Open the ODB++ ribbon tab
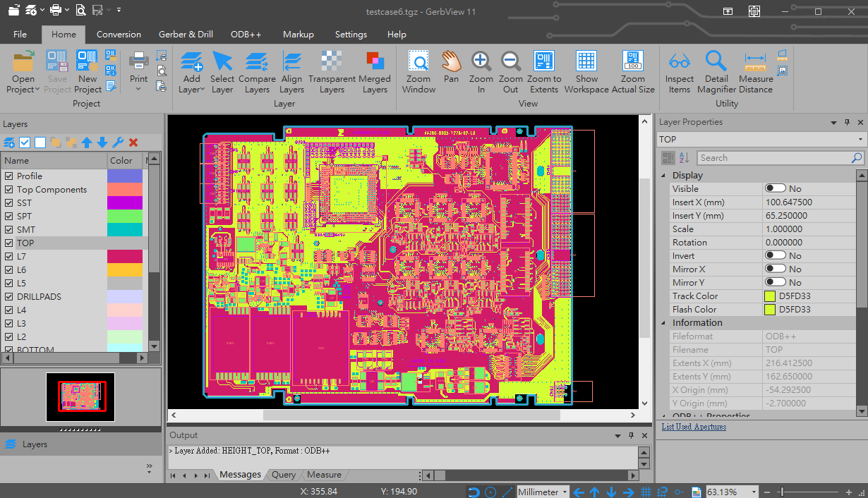The width and height of the screenshot is (868, 498). coord(246,34)
